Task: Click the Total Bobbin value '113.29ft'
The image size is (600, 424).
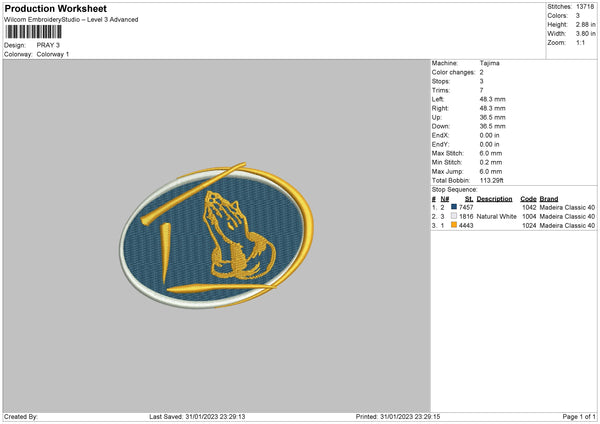Action: 492,180
